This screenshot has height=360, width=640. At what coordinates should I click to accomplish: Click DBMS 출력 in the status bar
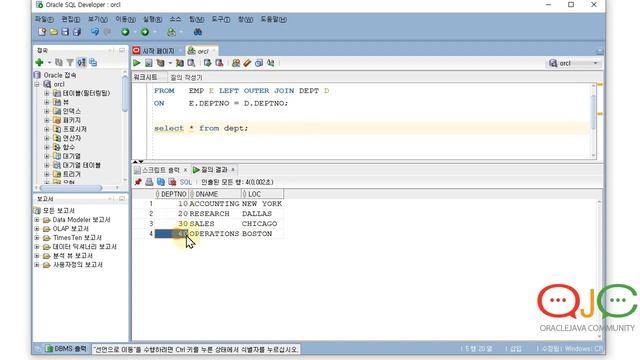(67, 349)
